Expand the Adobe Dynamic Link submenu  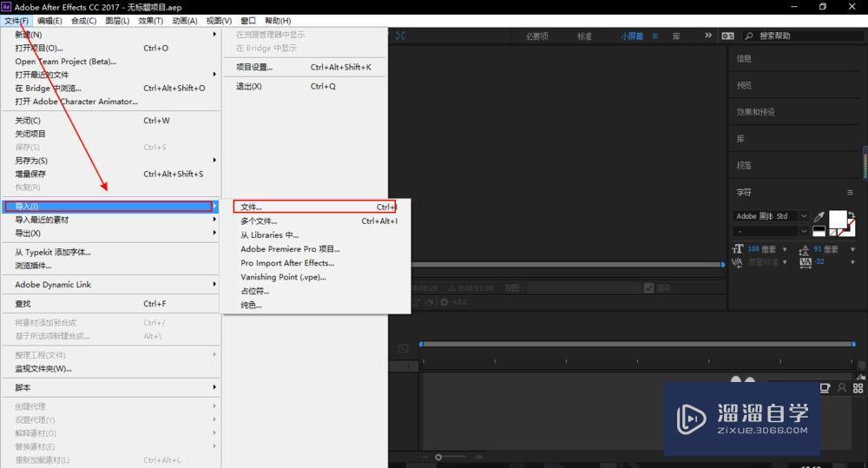point(214,284)
